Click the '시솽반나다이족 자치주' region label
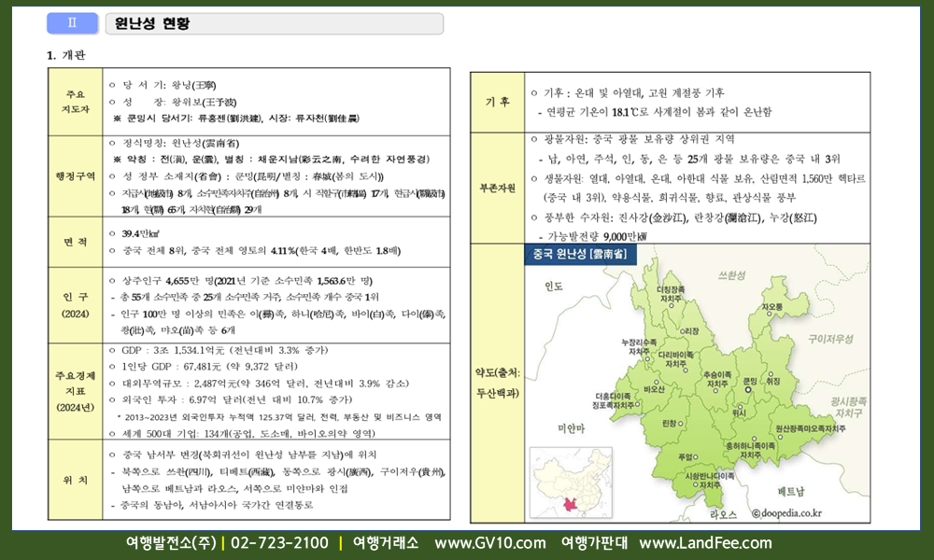Screen dimensions: 934x560 [710, 481]
